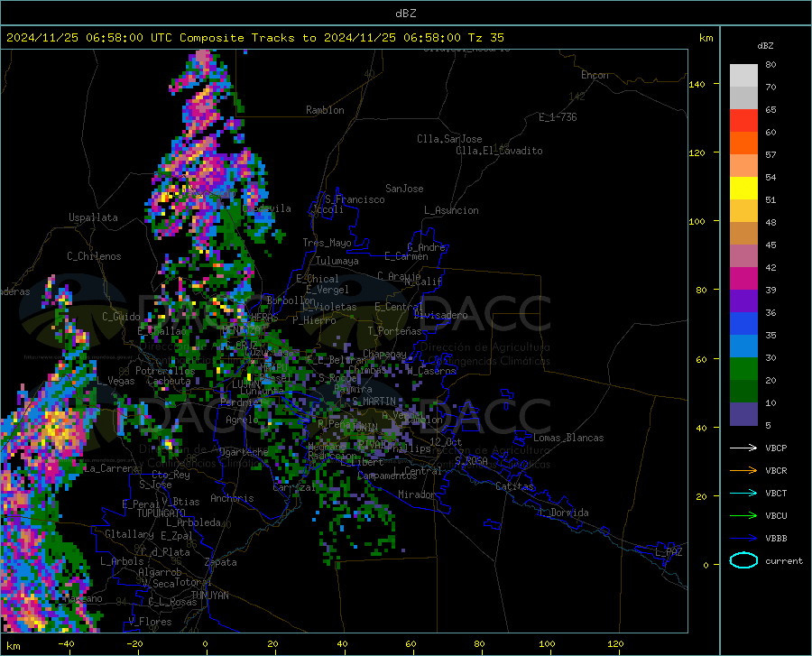Click the E_Carmen map label

pyautogui.click(x=406, y=256)
